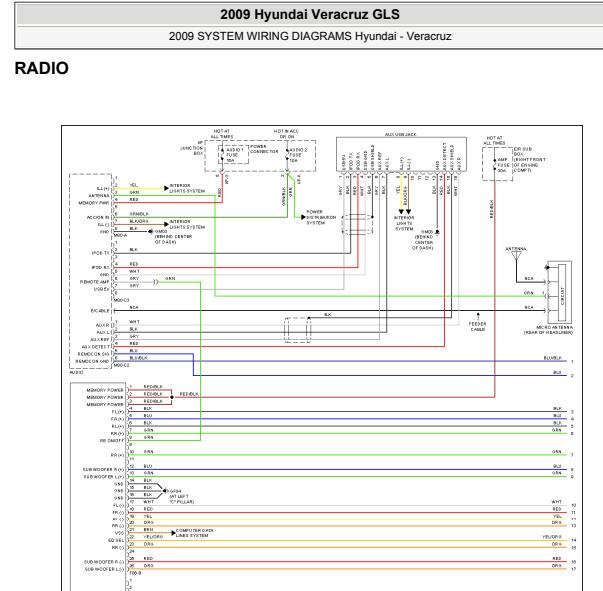Click the memory power splice dot

tap(172, 397)
